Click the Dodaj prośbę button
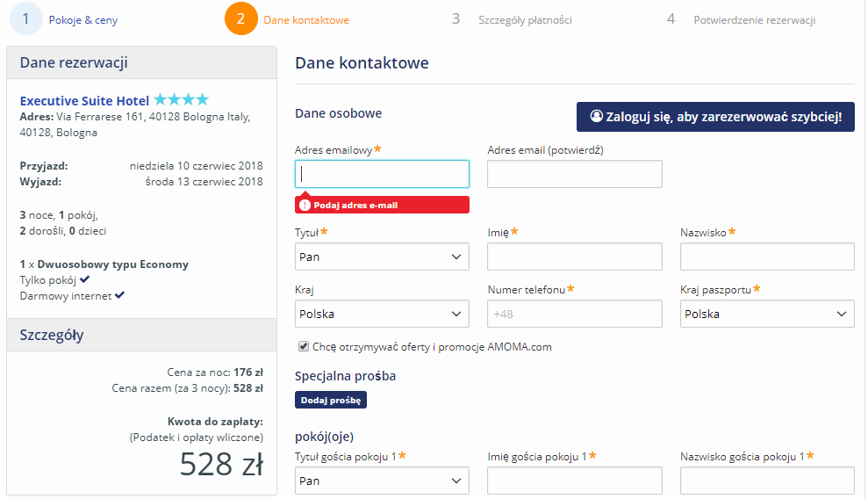868x499 pixels. 331,400
